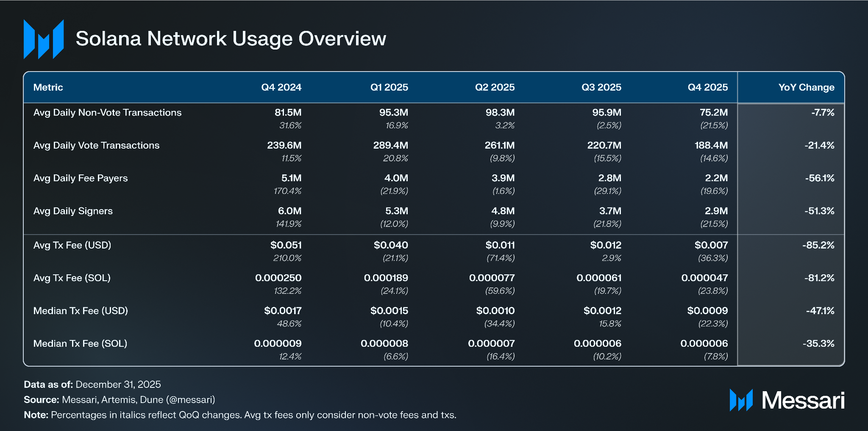868x431 pixels.
Task: Click the 'Median Tx Fee (SOL)' row label
Action: (x=80, y=343)
